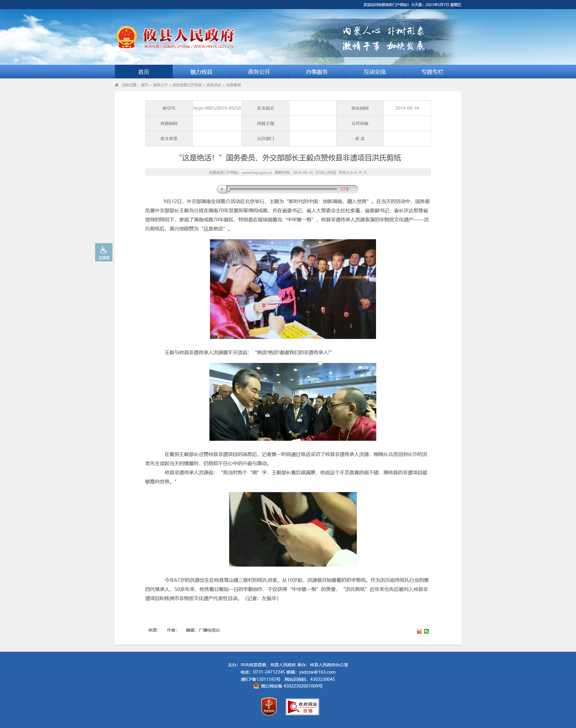The width and height of the screenshot is (576, 728).
Task: Click the [关闭] close link
Action: click(331, 173)
